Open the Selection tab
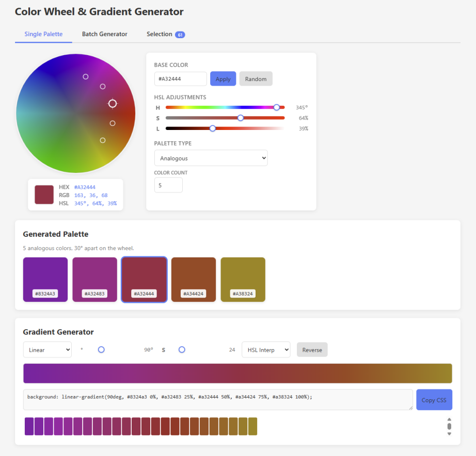 (x=165, y=34)
